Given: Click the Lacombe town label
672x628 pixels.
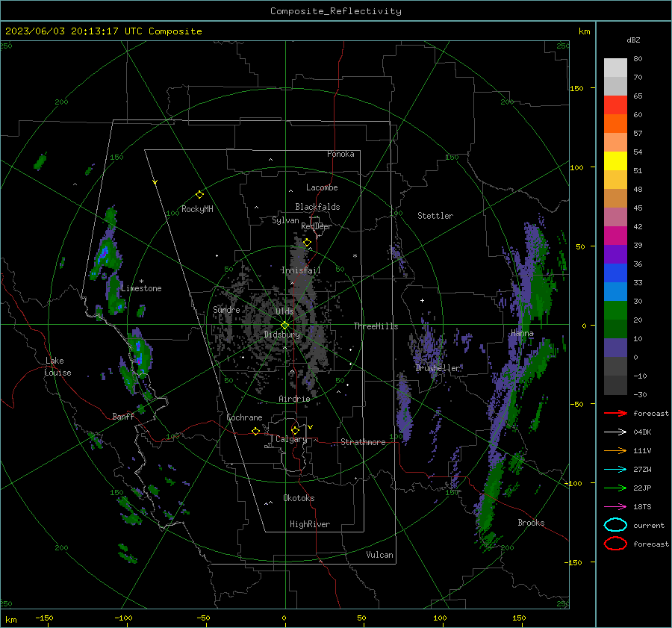Looking at the screenshot, I should [321, 187].
